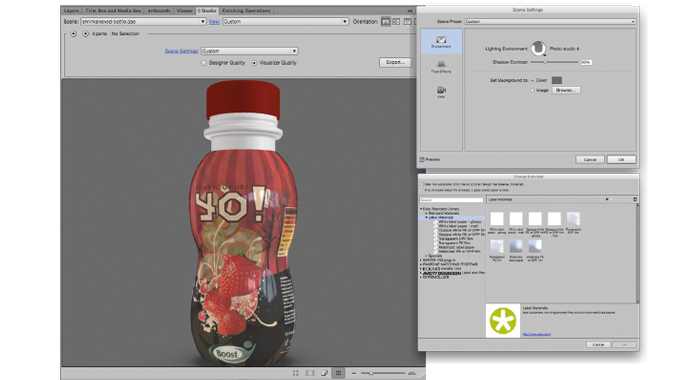The image size is (680, 380).
Task: Select the first Orientation icon button
Action: (386, 22)
